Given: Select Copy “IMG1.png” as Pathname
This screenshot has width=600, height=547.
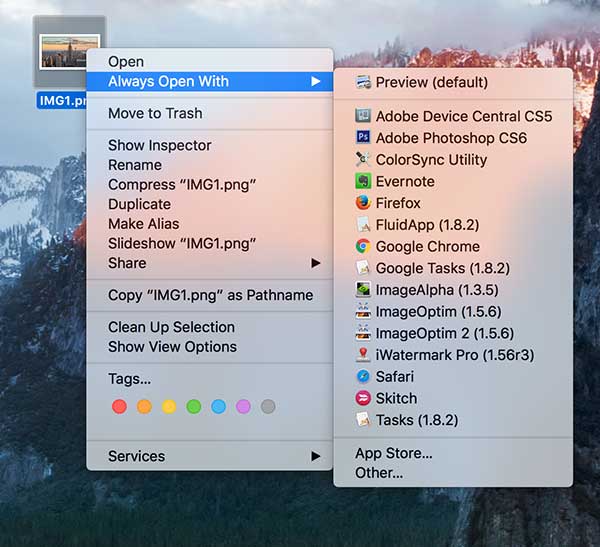Looking at the screenshot, I should [x=210, y=295].
